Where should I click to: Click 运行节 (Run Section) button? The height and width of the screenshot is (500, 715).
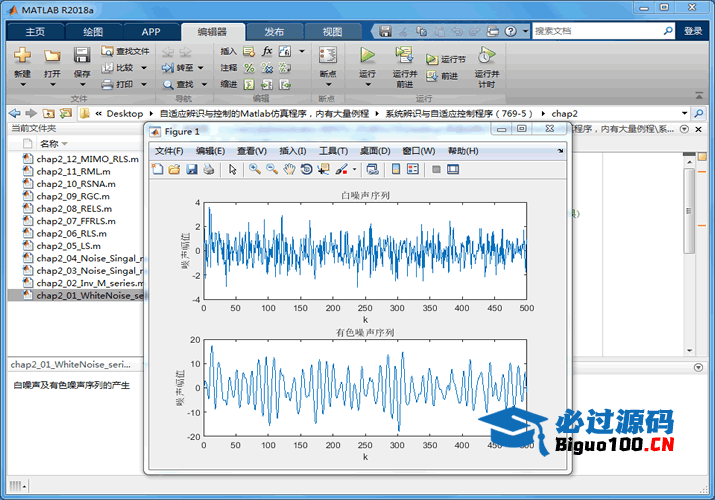click(446, 59)
